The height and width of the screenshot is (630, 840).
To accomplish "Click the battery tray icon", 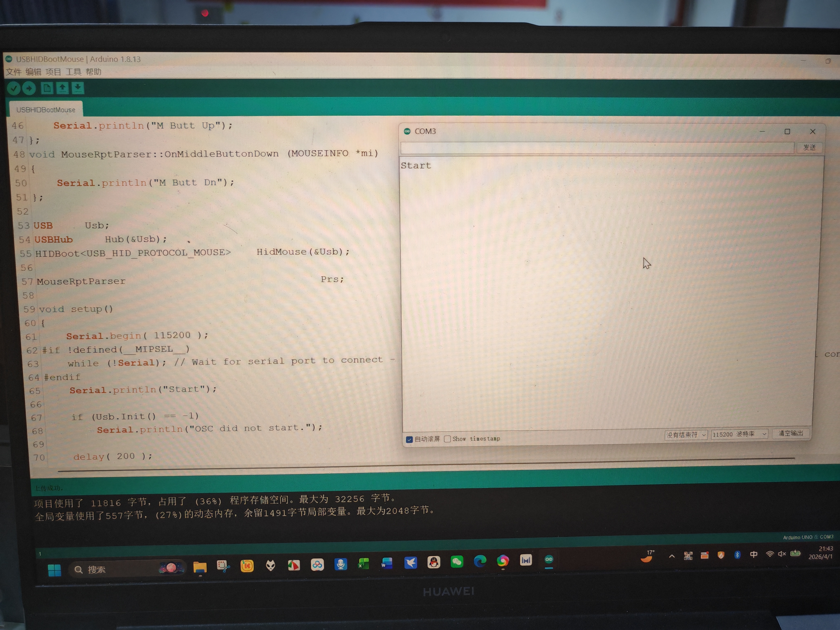I will click(x=795, y=553).
